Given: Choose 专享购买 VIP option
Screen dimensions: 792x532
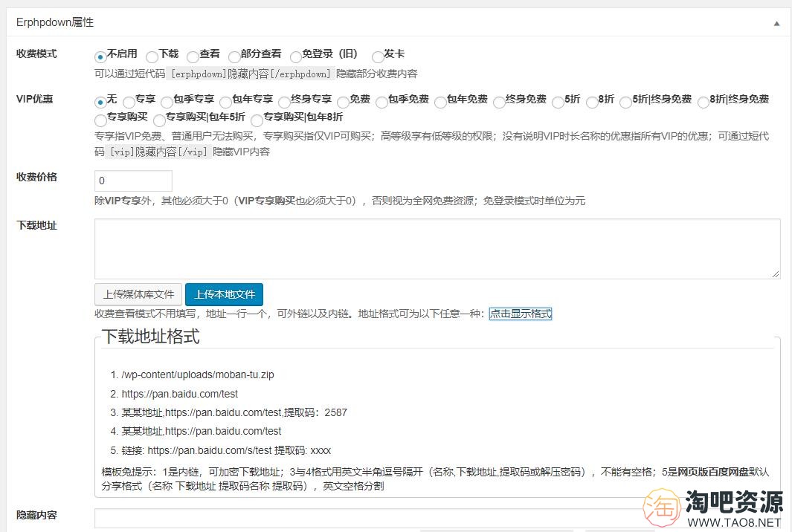Looking at the screenshot, I should (x=100, y=120).
